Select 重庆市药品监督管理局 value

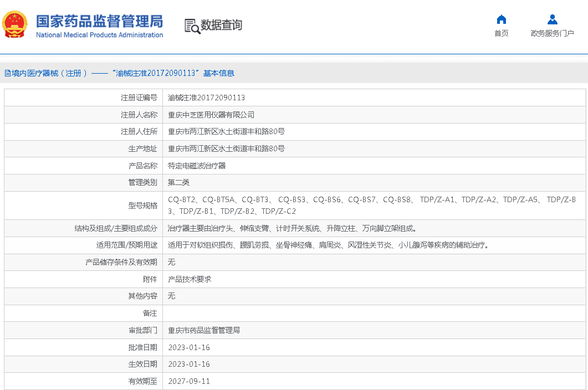click(x=203, y=330)
